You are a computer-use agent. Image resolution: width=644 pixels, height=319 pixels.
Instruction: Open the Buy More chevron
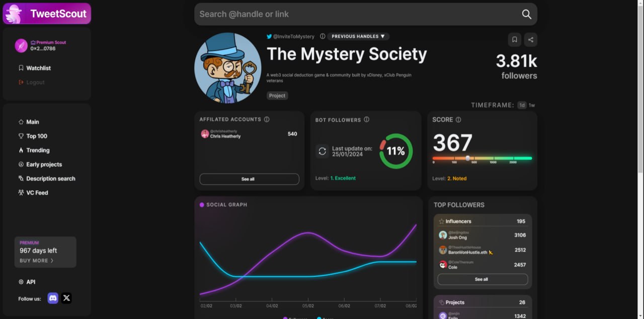(x=52, y=261)
